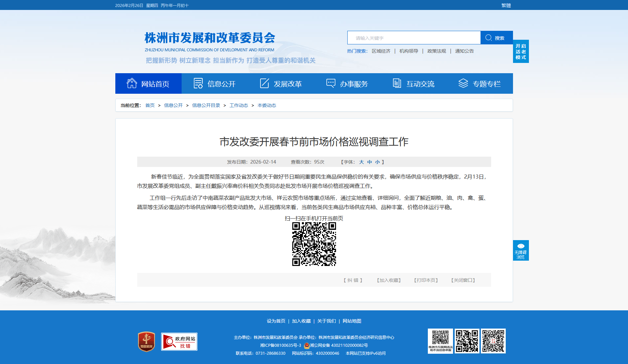The image size is (628, 364).
Task: Click the page icon beside 互动交流
Action: [x=397, y=83]
